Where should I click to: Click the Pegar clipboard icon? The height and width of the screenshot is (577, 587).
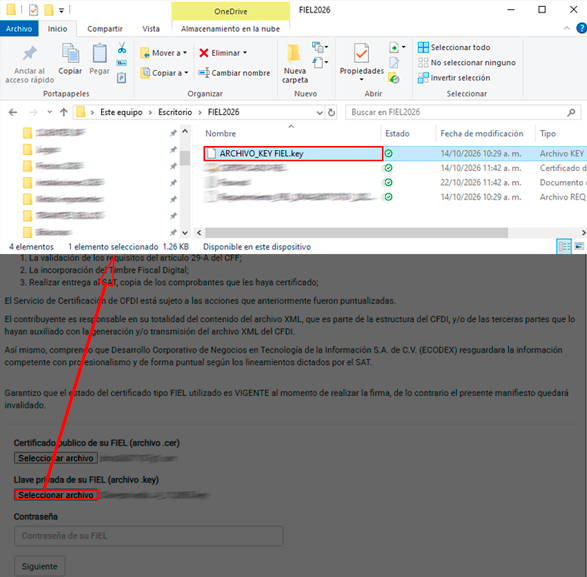pyautogui.click(x=100, y=53)
